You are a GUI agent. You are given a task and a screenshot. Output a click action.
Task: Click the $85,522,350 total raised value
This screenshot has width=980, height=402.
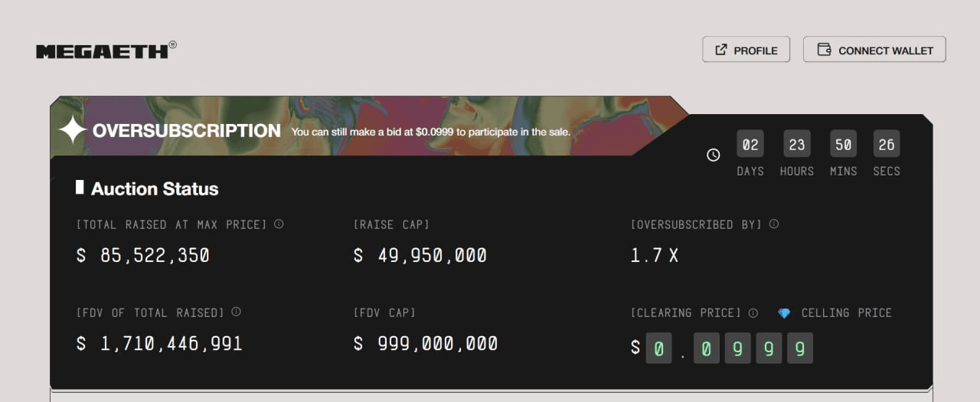(x=143, y=256)
